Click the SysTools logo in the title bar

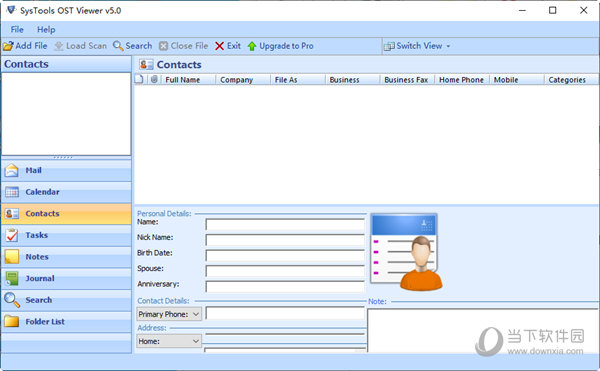click(11, 10)
